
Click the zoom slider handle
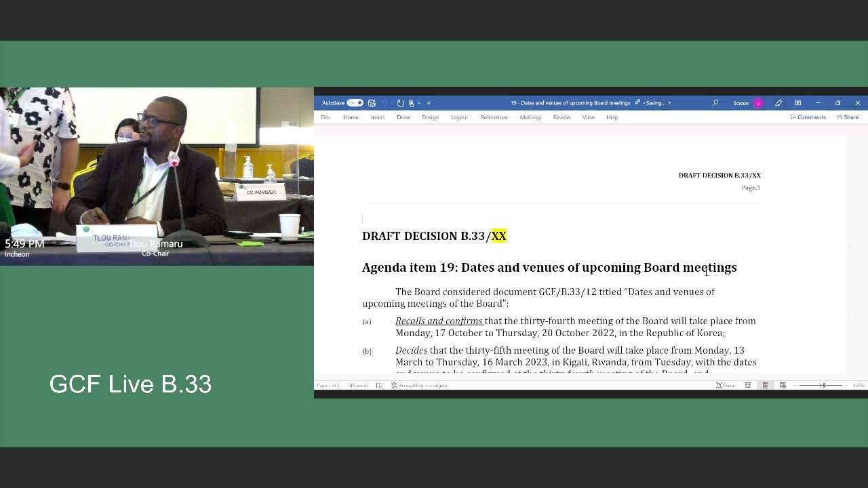tap(823, 385)
